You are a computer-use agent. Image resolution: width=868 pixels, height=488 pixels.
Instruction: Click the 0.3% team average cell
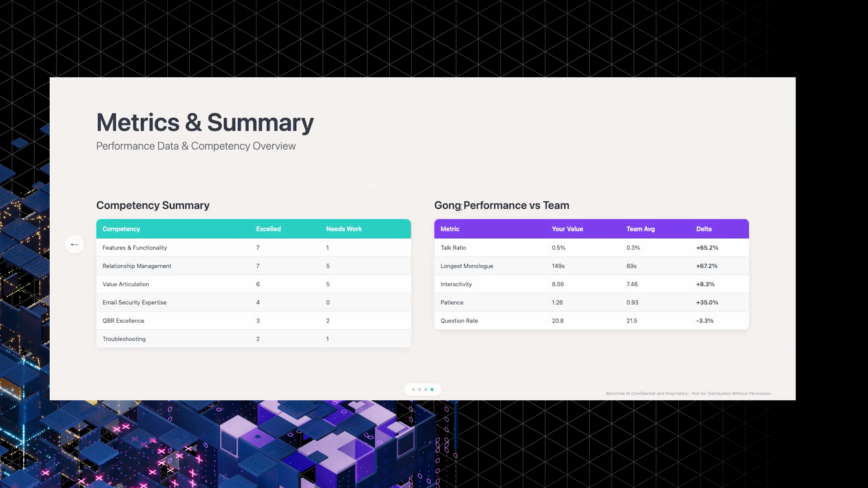point(633,248)
